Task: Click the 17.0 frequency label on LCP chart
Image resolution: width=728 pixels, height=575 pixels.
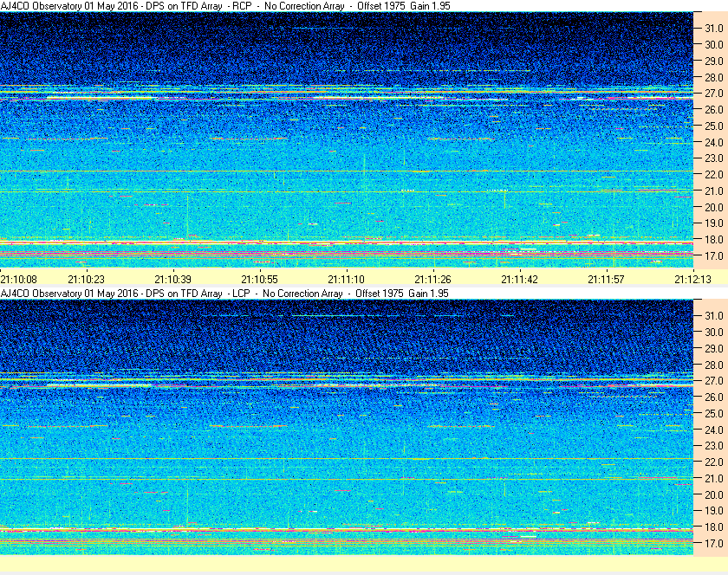Action: coord(714,544)
